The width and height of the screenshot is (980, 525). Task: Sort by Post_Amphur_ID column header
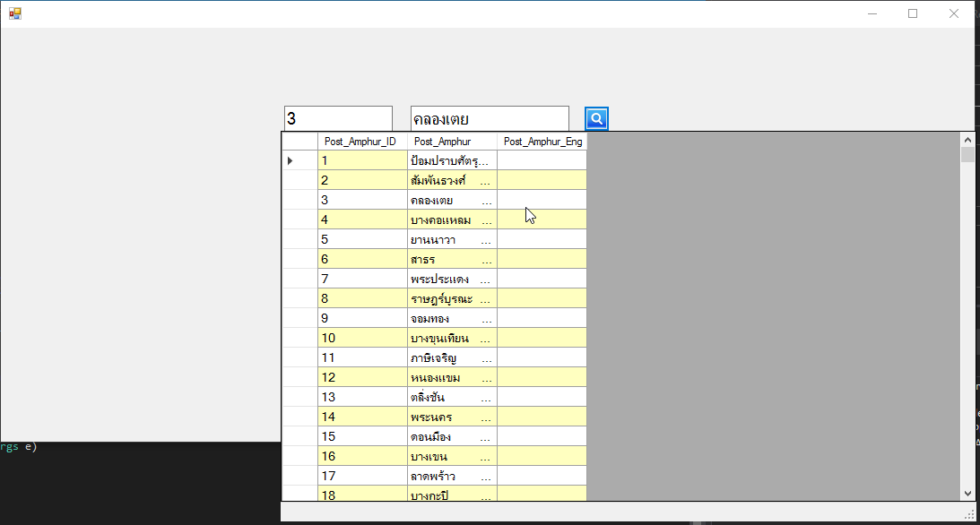361,142
